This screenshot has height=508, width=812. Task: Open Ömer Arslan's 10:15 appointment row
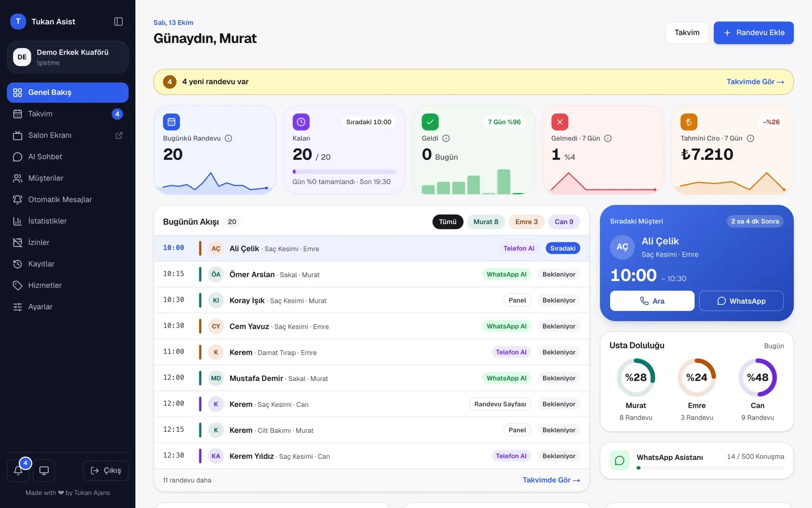[x=371, y=274]
